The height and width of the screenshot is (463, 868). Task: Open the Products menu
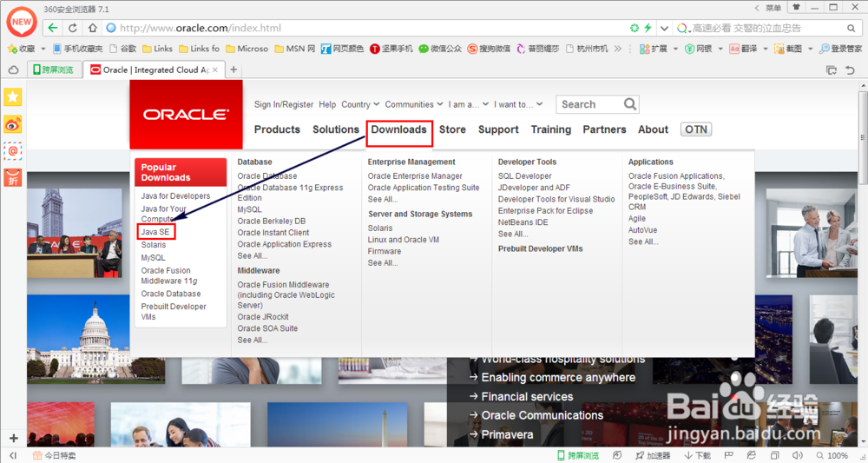click(277, 129)
